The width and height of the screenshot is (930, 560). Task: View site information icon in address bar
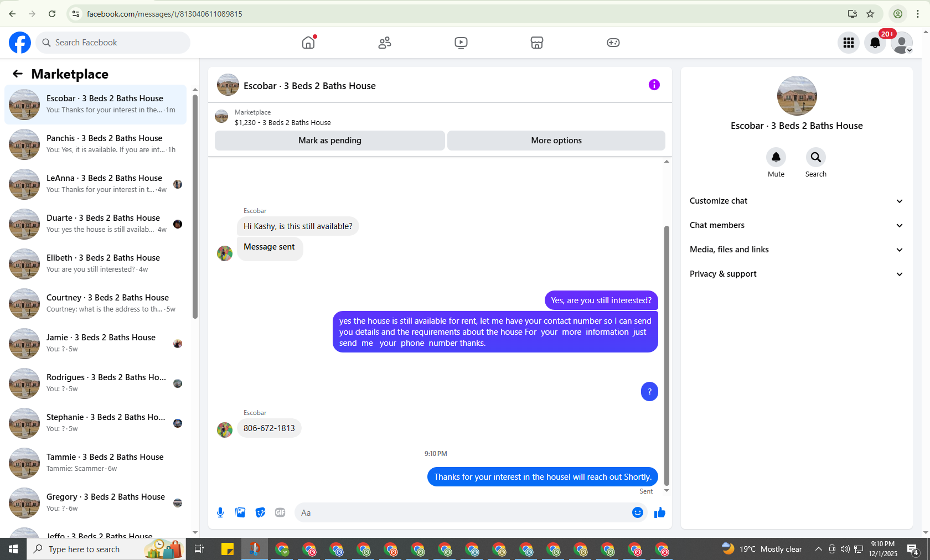(x=76, y=14)
